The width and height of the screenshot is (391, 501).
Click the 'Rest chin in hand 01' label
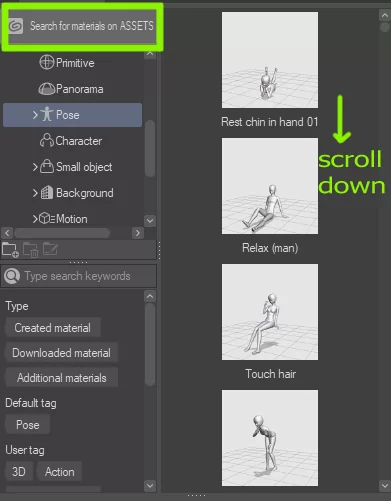269,122
